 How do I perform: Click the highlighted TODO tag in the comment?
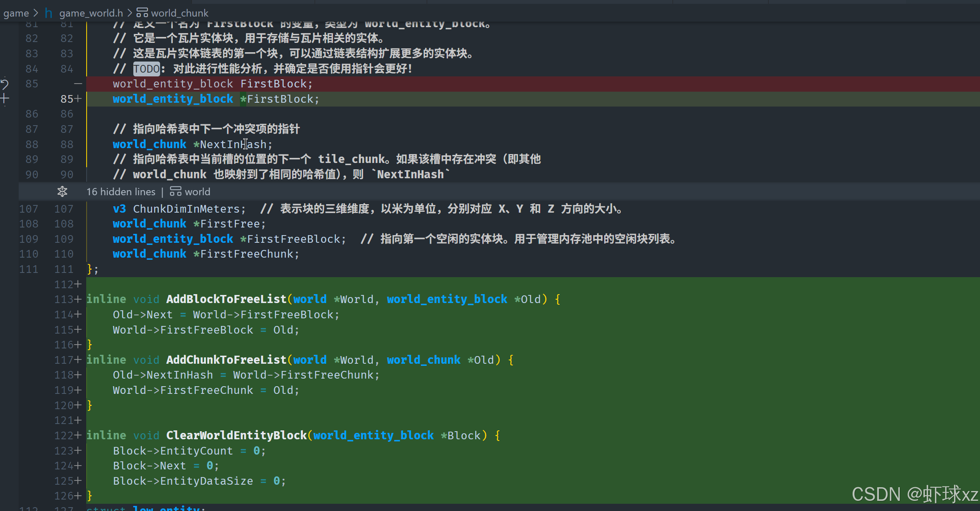click(146, 69)
